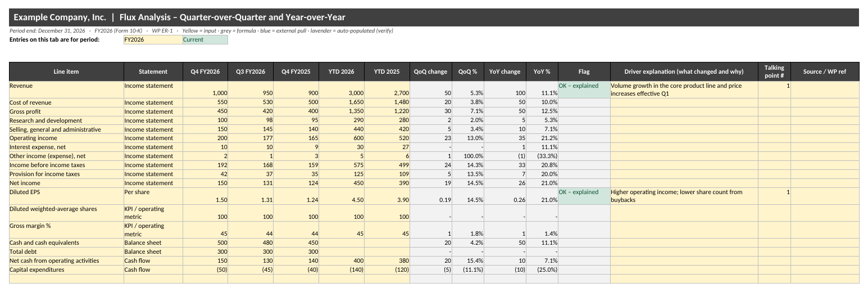Click 'Selling, general and administrative' cell

tap(66, 130)
